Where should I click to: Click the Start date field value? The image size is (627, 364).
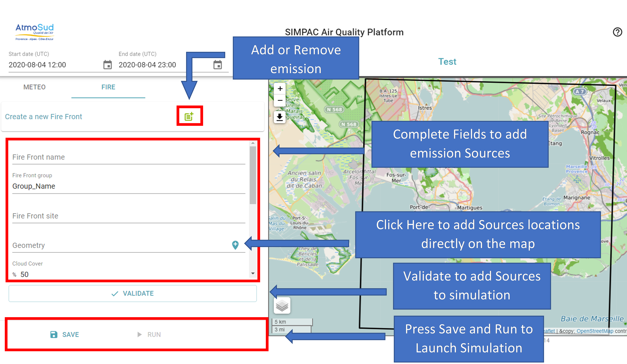pyautogui.click(x=37, y=65)
